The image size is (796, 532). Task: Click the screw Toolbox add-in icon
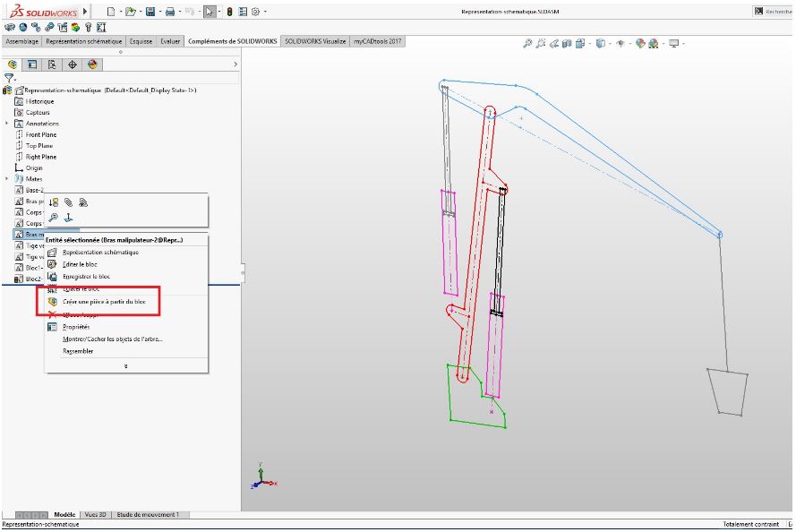click(89, 28)
